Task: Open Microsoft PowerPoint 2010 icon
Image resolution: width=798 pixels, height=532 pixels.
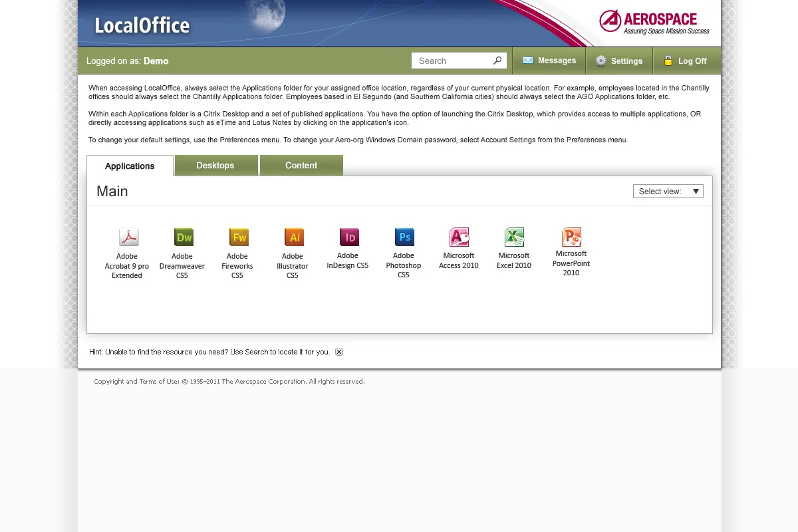Action: 571,237
